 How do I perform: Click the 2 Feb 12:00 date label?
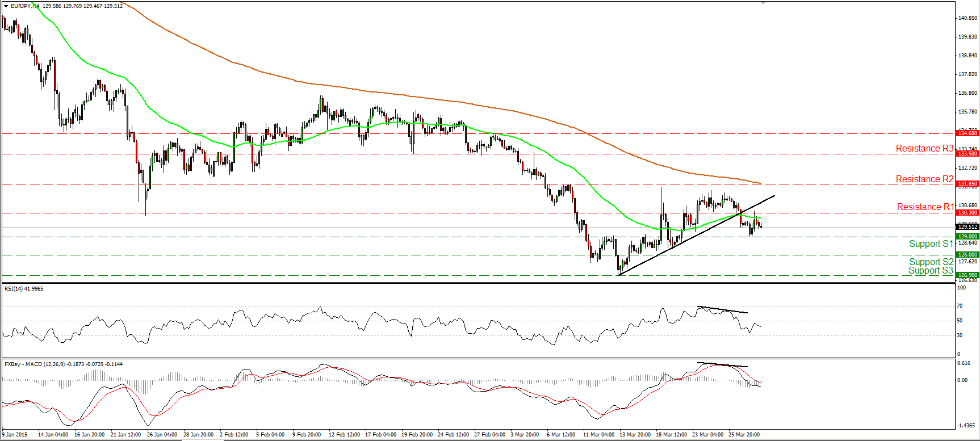tap(233, 435)
